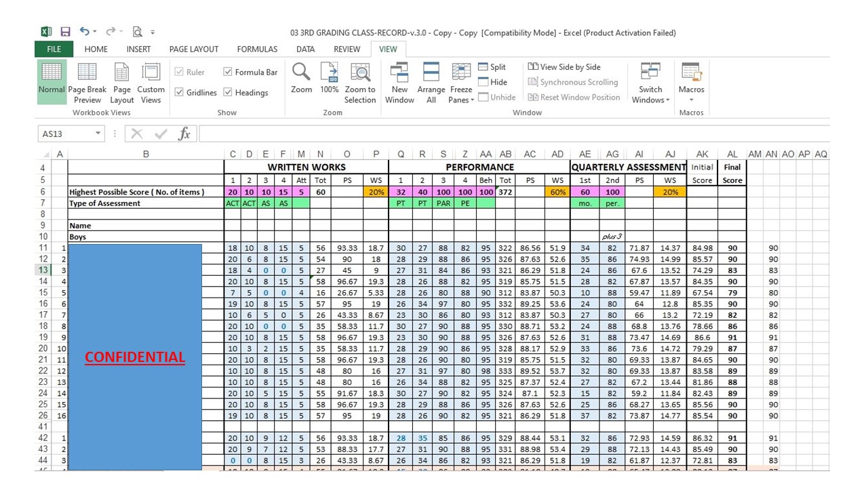Click Zoom to Selection
Viewport: 868px width, 488px height.
(360, 83)
